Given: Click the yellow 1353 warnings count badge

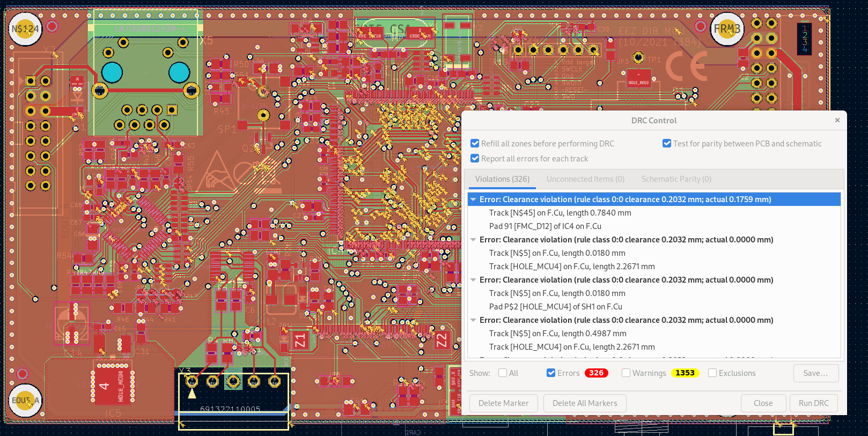Looking at the screenshot, I should coord(685,373).
